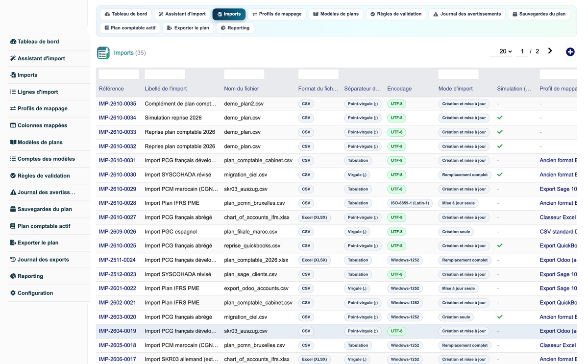588x364 pixels.
Task: Sort by the Mode d'import column header
Action: pyautogui.click(x=456, y=89)
